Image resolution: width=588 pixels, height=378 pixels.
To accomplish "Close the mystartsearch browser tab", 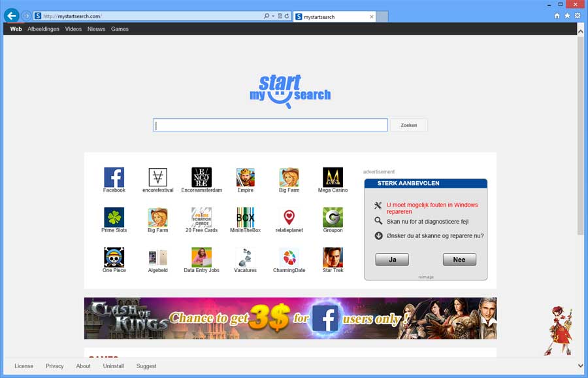I will (372, 17).
